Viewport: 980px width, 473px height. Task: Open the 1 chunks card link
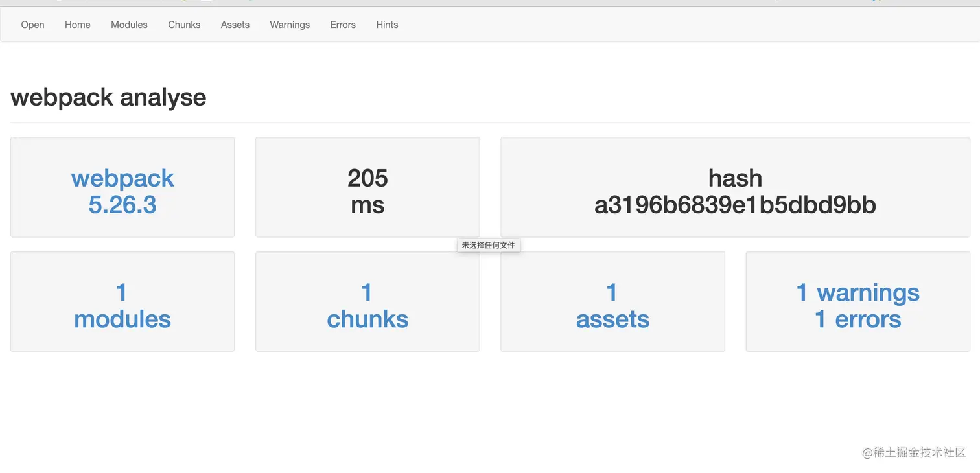367,306
